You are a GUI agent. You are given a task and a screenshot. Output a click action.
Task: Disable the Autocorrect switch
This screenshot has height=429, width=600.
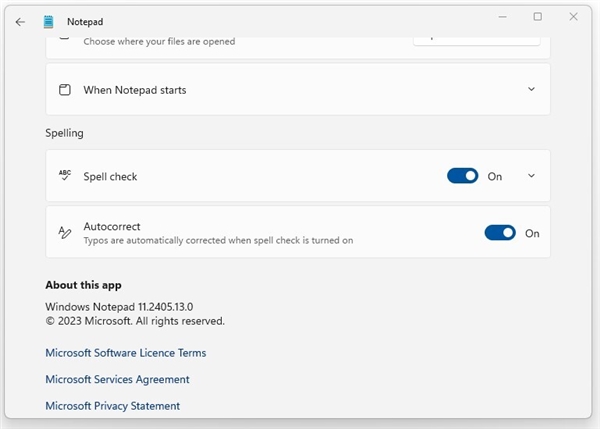pyautogui.click(x=500, y=233)
